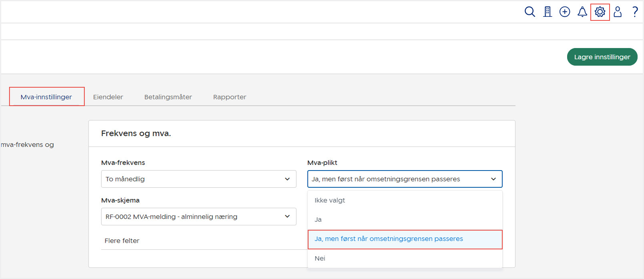644x279 pixels.
Task: Open the notifications bell
Action: (x=582, y=12)
